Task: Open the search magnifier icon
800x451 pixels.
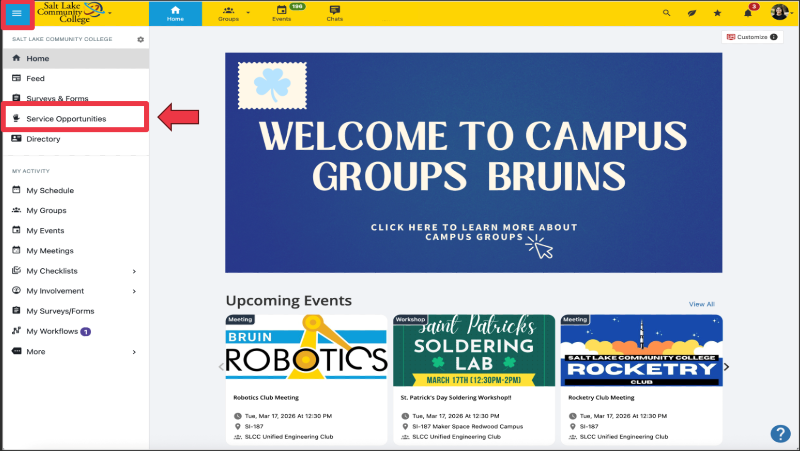Action: point(666,13)
